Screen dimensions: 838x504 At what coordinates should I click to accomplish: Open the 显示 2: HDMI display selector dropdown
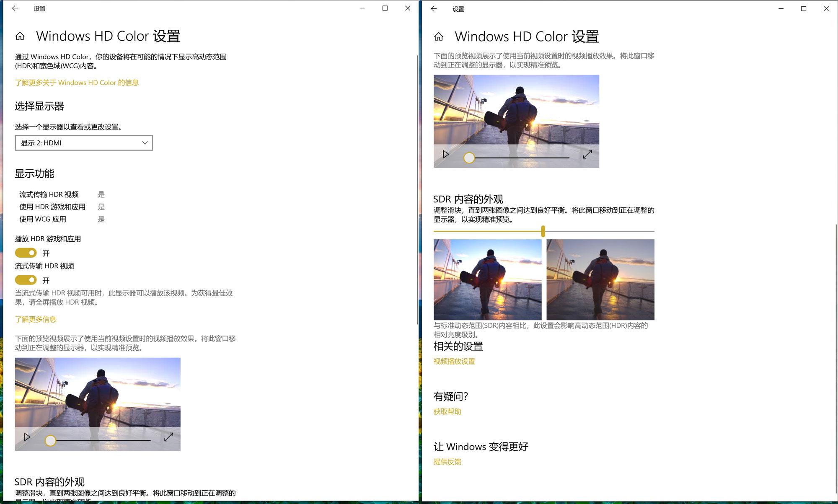(x=84, y=143)
